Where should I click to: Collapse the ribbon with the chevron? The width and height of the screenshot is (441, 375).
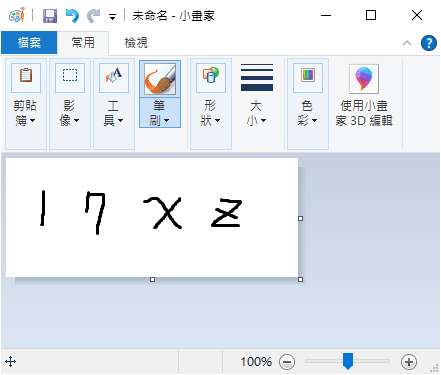click(x=407, y=43)
